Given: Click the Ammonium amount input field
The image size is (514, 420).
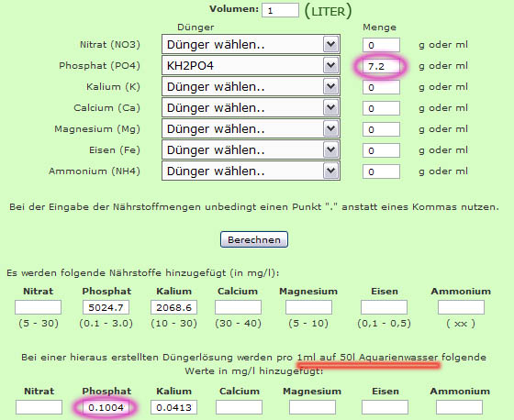Looking at the screenshot, I should (381, 171).
